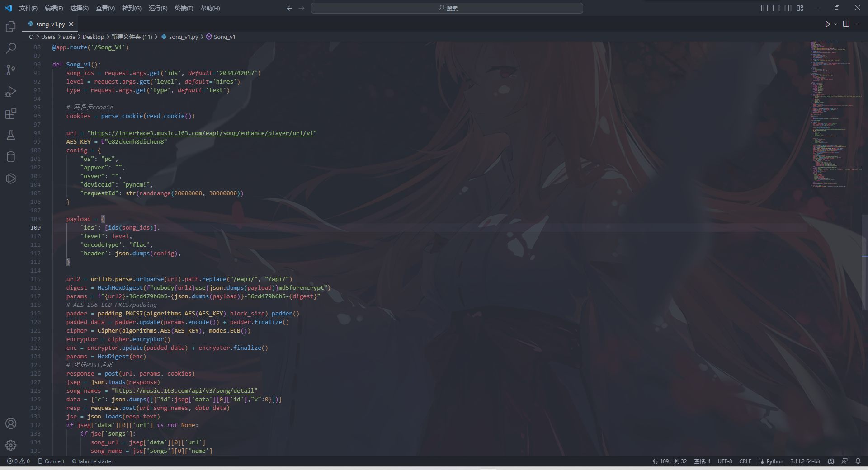Click the Users breadcrumb segment

(48, 37)
